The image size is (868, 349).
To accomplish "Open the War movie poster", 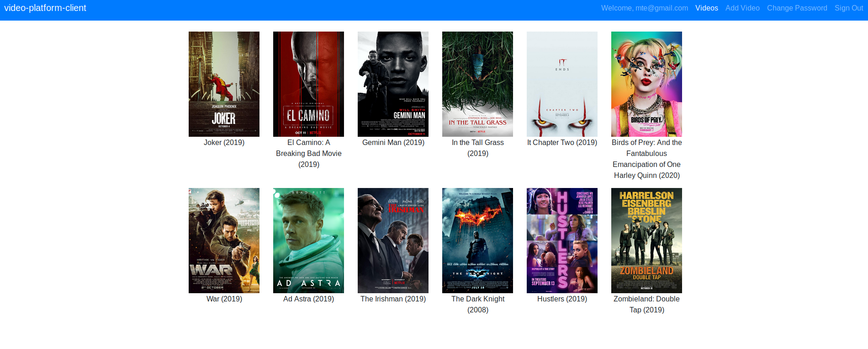I will tap(224, 241).
